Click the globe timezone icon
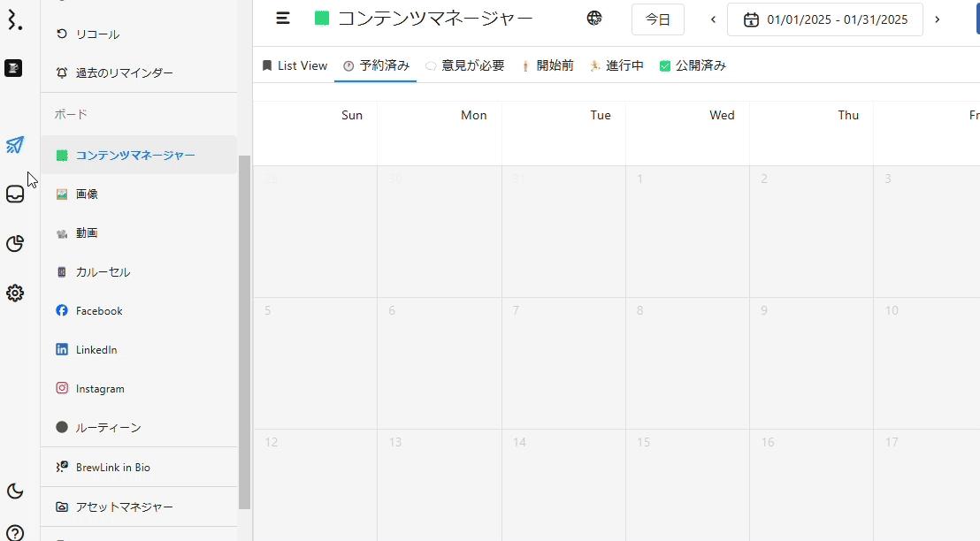Viewport: 980px width, 541px height. click(x=594, y=19)
